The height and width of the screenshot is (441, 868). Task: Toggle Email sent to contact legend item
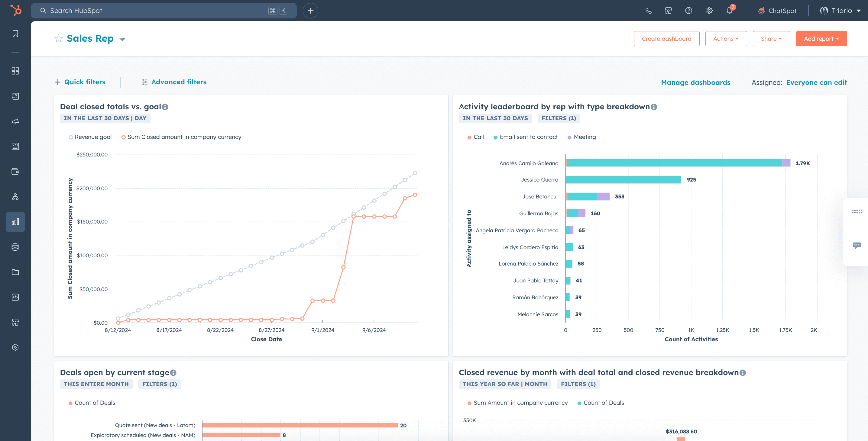525,137
